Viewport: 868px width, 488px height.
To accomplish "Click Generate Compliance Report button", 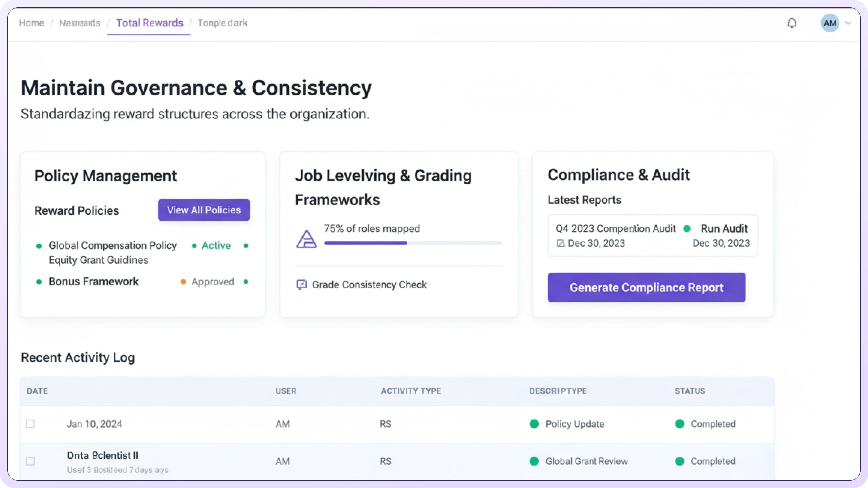I will pos(646,287).
